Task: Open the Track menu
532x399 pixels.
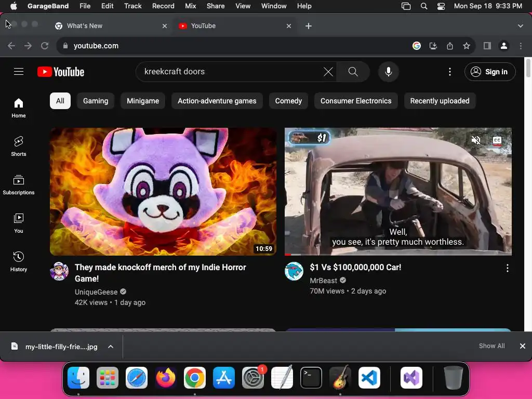Action: (132, 6)
